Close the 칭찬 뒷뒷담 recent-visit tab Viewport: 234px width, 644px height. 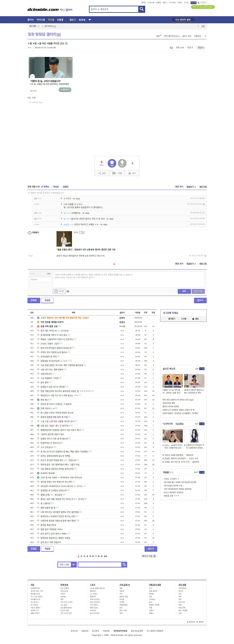pos(58,26)
